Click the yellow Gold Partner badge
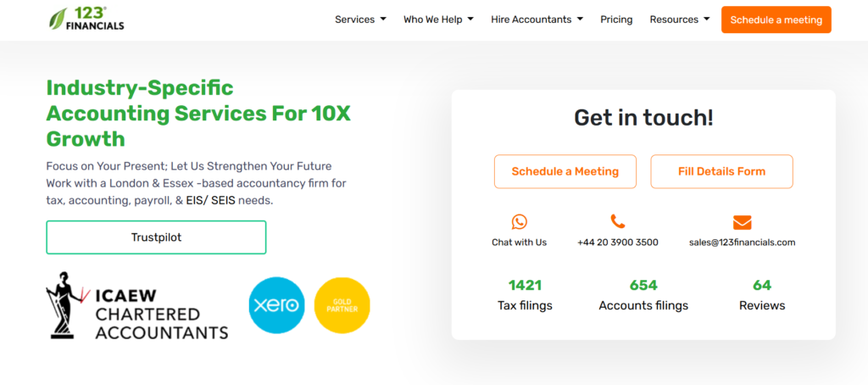This screenshot has width=868, height=385. tap(342, 305)
